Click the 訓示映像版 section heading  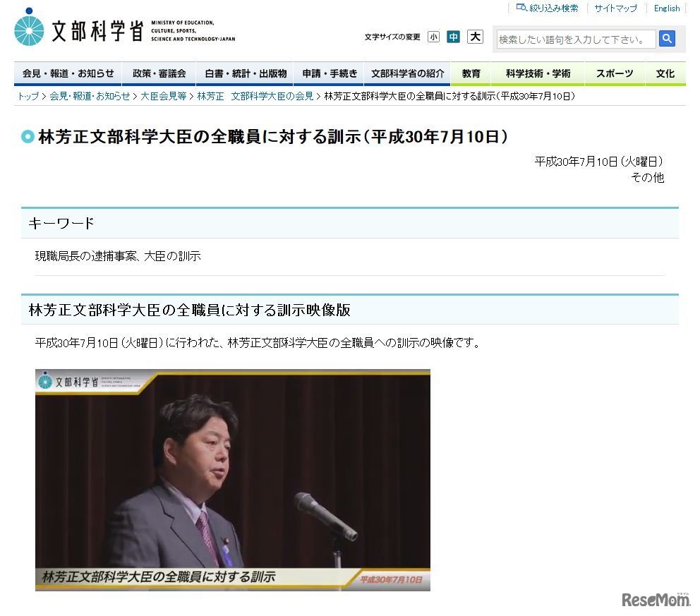pos(349,309)
